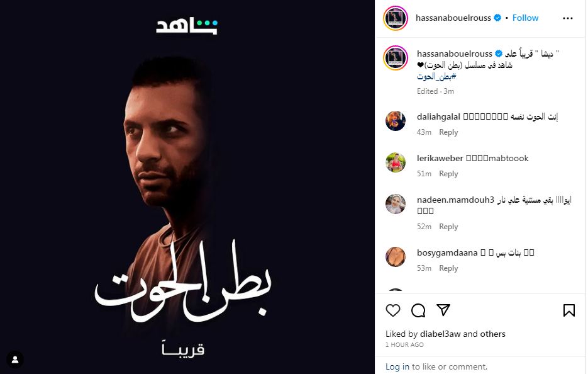588x374 pixels.
Task: Share post via paper plane icon
Action: pos(443,310)
